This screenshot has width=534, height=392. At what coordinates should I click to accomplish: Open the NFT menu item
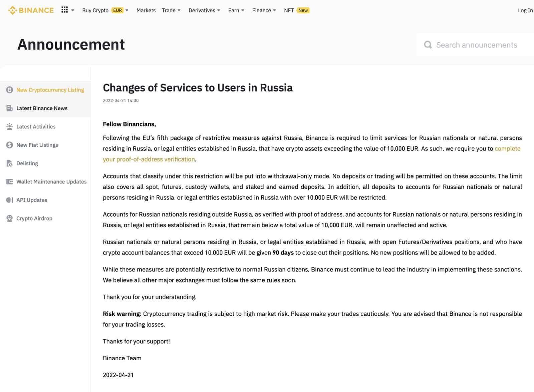[289, 10]
